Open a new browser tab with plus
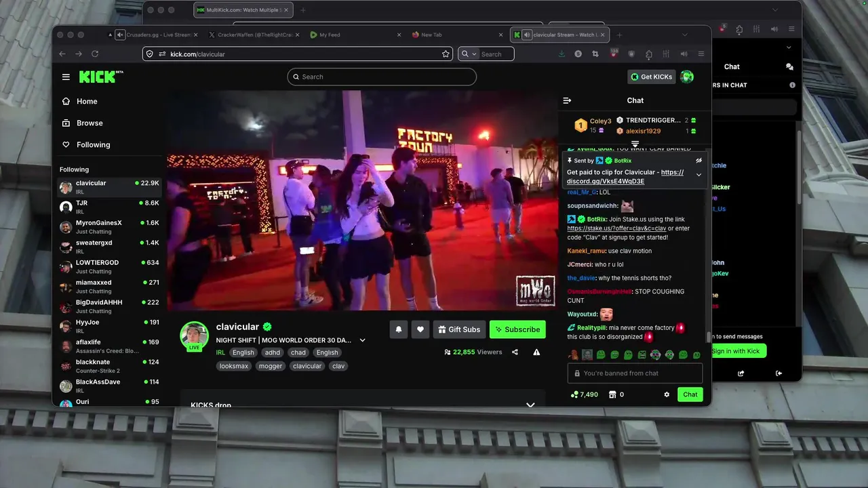The image size is (868, 488). coord(619,35)
